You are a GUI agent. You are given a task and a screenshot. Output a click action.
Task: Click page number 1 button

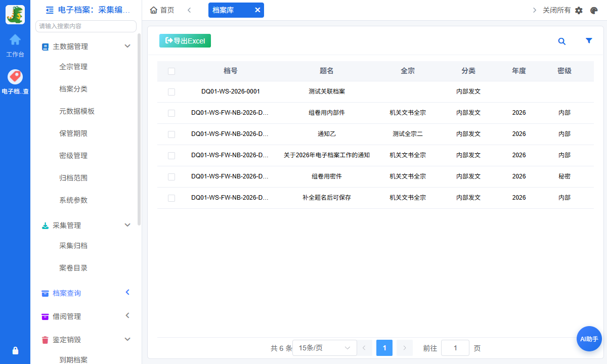click(384, 348)
